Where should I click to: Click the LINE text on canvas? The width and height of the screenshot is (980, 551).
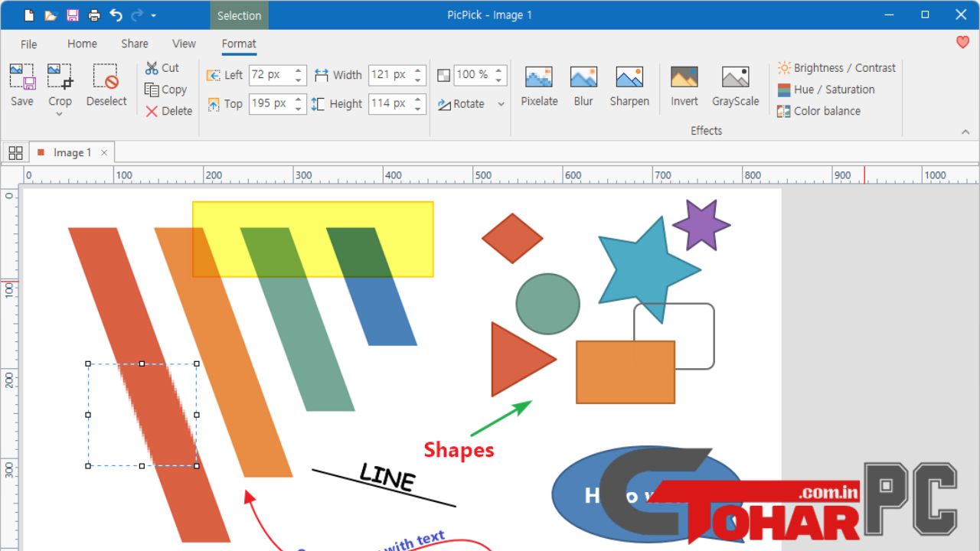pos(387,478)
